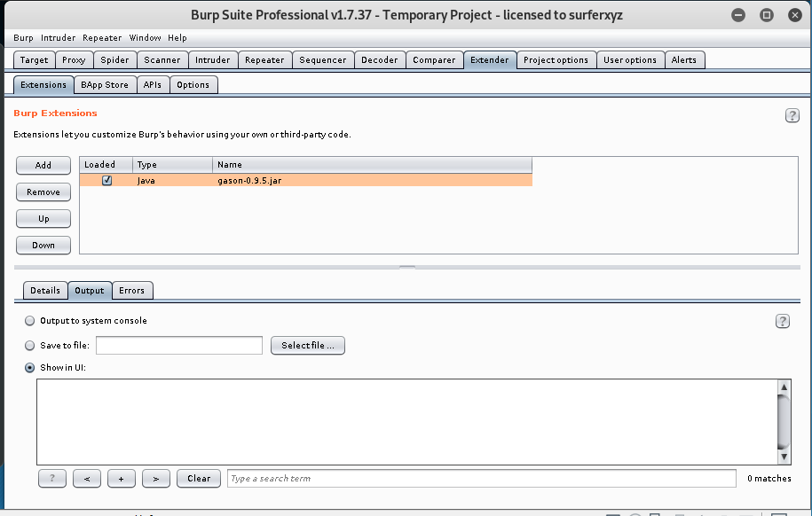Click the Add extension button
The height and width of the screenshot is (516, 812).
point(43,166)
